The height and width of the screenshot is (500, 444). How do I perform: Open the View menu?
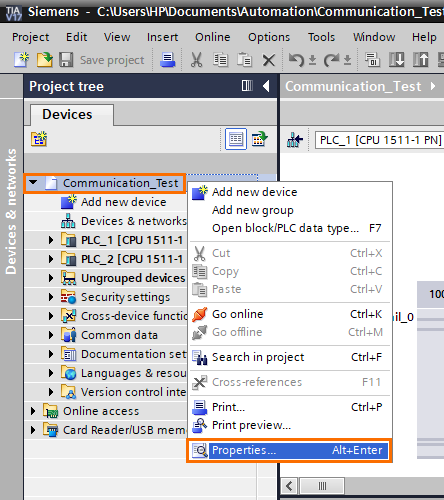(x=117, y=37)
